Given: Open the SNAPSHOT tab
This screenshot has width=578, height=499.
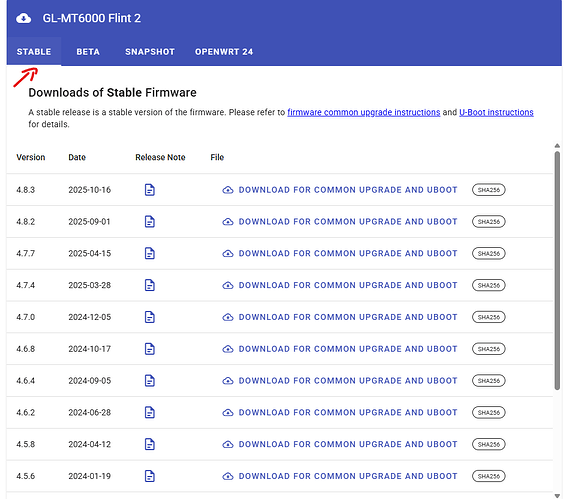Looking at the screenshot, I should click(x=150, y=52).
